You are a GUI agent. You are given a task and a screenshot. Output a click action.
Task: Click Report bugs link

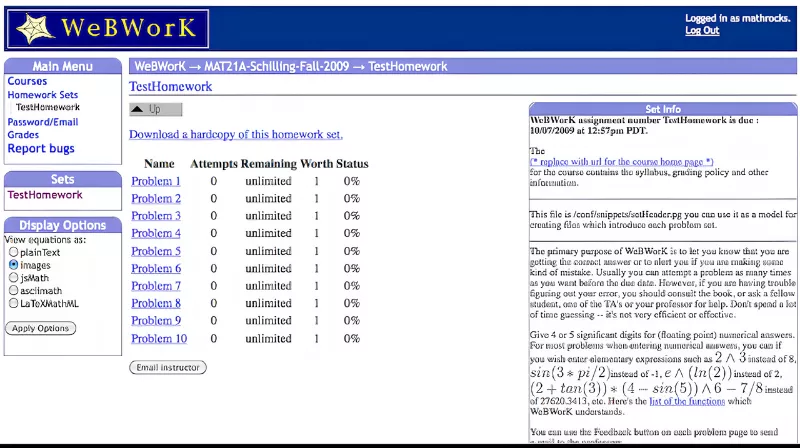tap(41, 148)
